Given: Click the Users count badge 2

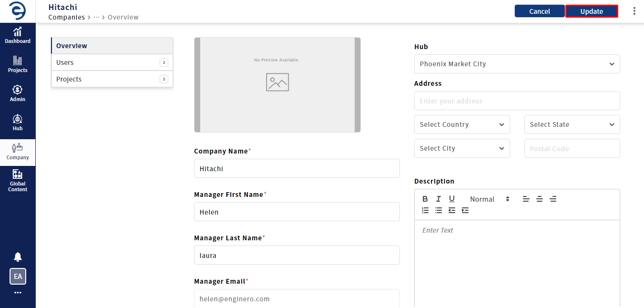Looking at the screenshot, I should (164, 62).
